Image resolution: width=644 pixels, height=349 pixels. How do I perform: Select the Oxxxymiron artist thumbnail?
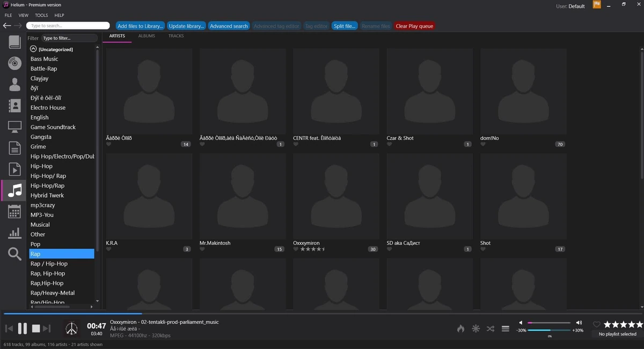pyautogui.click(x=336, y=196)
